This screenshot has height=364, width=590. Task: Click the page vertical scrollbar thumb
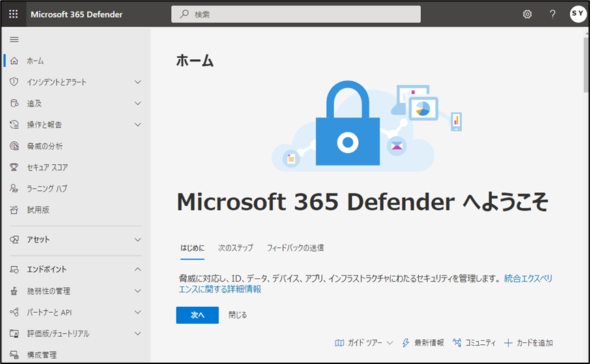click(586, 65)
